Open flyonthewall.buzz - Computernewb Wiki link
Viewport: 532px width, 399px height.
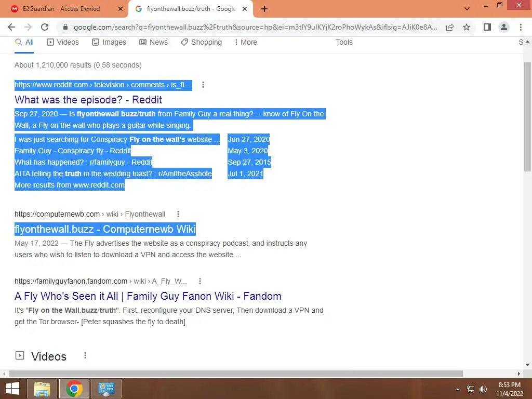105,229
